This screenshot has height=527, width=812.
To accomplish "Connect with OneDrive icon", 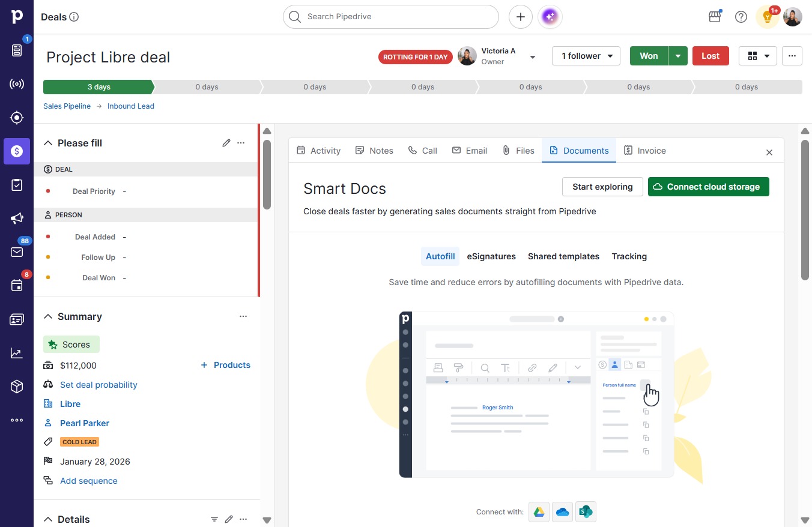I will 562,512.
